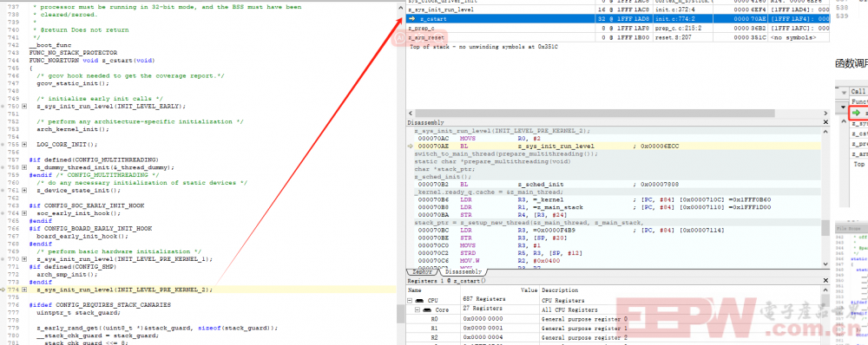This screenshot has width=868, height=345.
Task: Click gcov_static_init() call on line 747
Action: pos(73,83)
